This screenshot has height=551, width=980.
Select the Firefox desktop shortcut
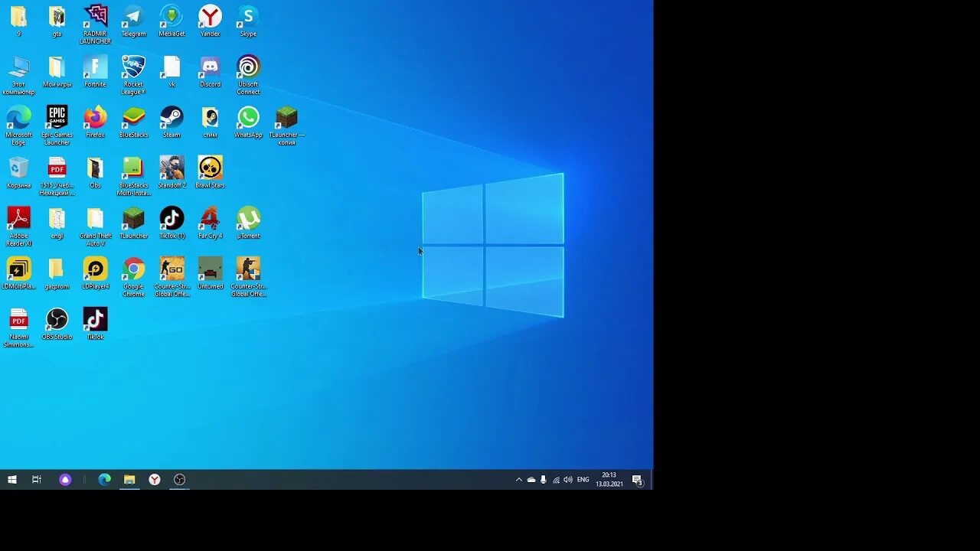point(95,122)
